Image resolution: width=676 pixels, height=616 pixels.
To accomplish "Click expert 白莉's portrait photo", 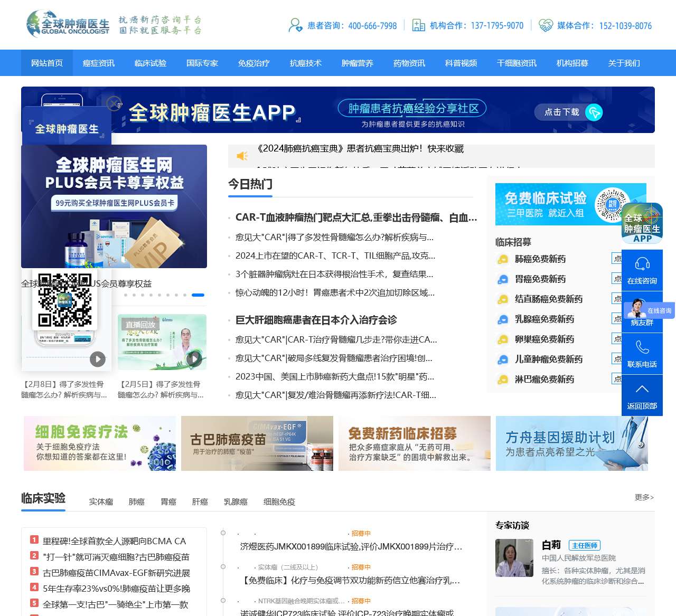I will tap(514, 558).
